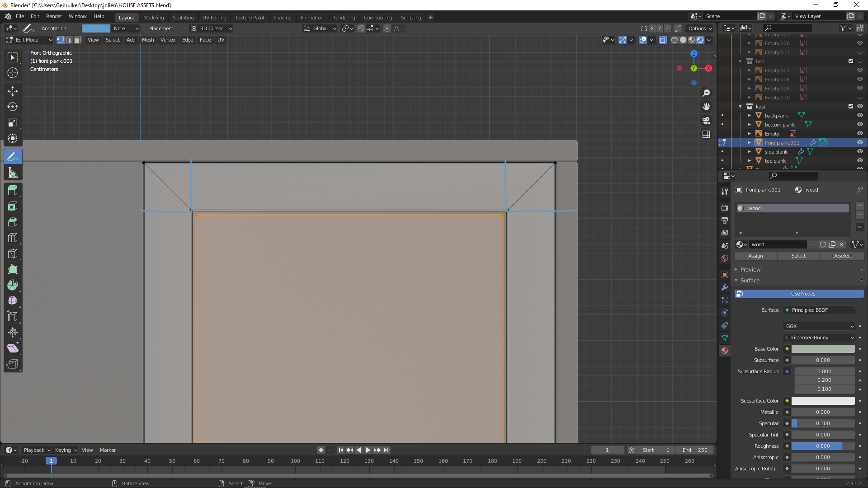The image size is (868, 488).
Task: Open the Mesh menu
Action: tap(148, 40)
